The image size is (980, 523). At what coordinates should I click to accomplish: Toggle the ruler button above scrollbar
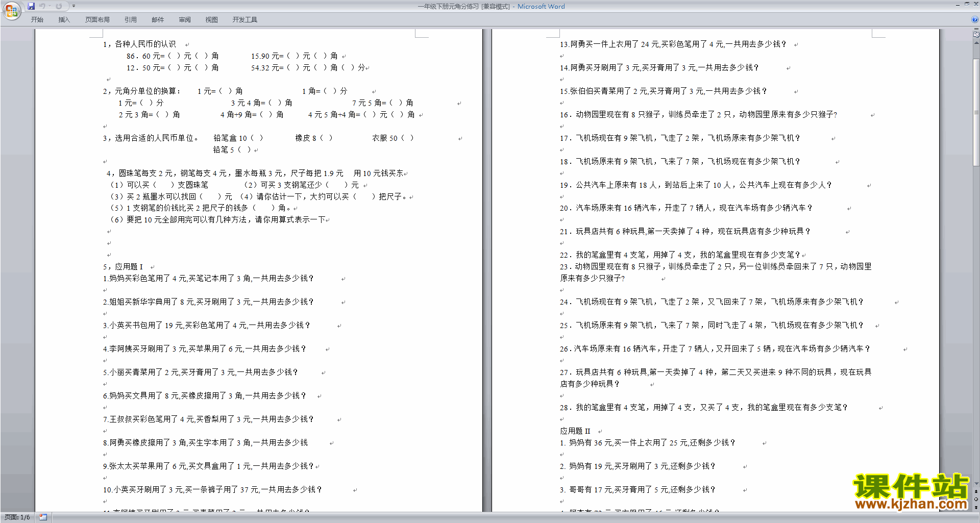[976, 34]
